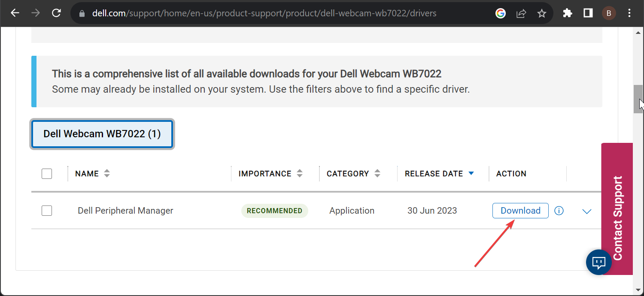This screenshot has width=644, height=296.
Task: Go forward to the next page
Action: click(36, 13)
